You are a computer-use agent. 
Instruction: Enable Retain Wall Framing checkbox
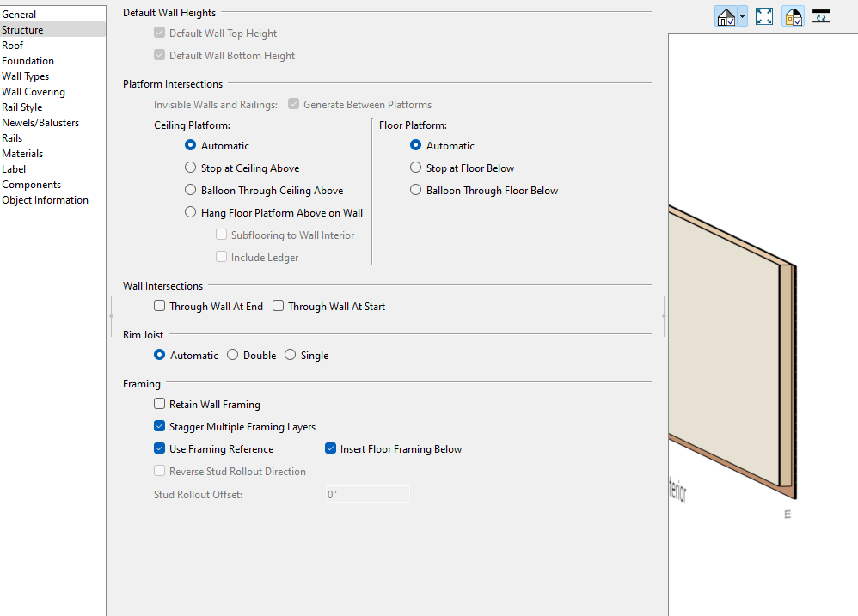point(159,404)
